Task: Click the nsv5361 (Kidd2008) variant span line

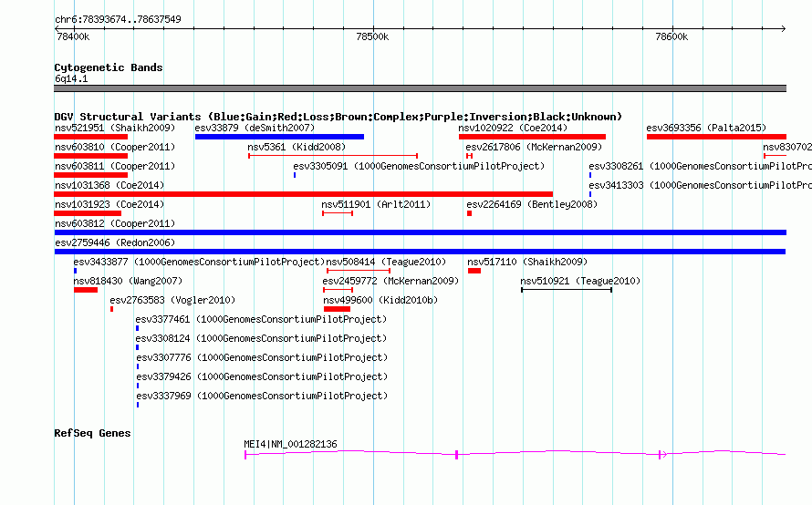Action: pyautogui.click(x=333, y=156)
